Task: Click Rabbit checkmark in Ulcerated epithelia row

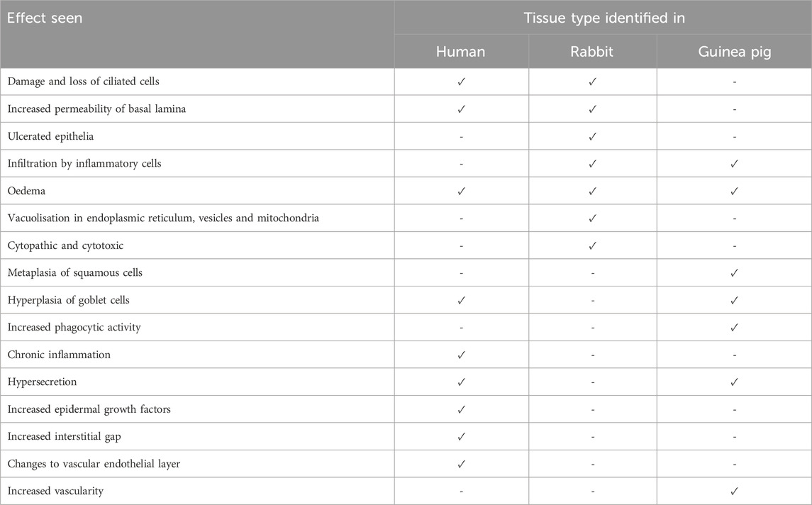Action: (592, 136)
